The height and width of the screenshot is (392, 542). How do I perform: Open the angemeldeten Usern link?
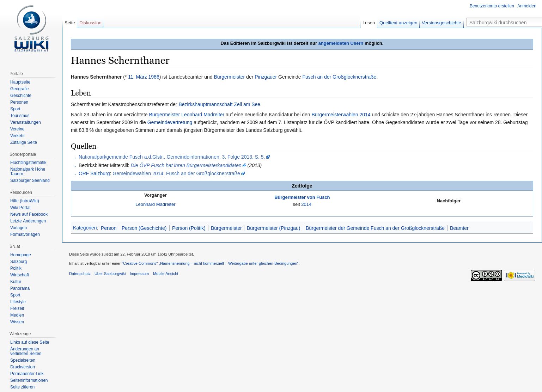point(341,43)
